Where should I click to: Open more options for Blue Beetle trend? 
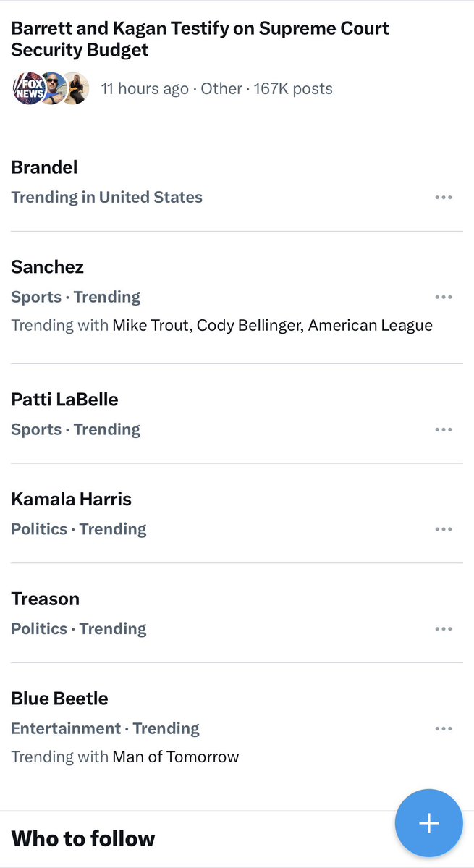pos(444,728)
